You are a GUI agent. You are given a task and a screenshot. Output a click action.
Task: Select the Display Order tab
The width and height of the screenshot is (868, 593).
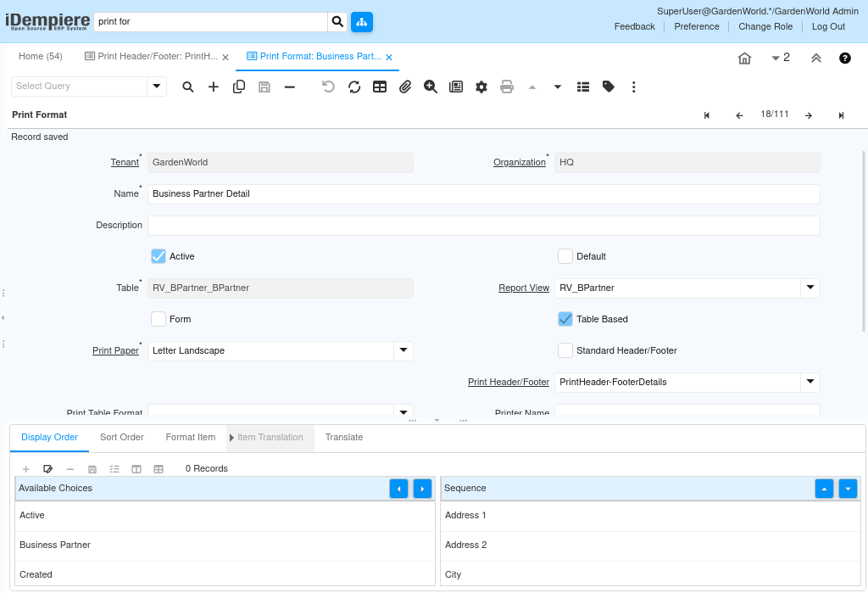pyautogui.click(x=49, y=437)
